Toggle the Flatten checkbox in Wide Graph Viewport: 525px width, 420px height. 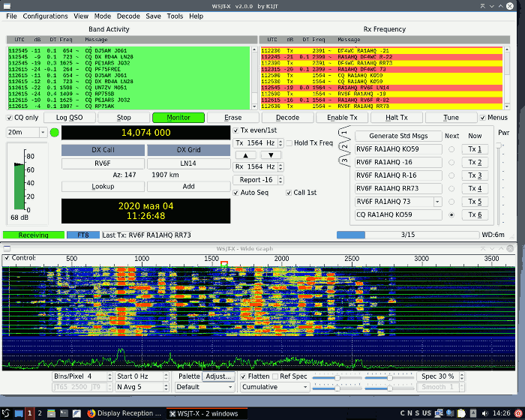click(244, 376)
